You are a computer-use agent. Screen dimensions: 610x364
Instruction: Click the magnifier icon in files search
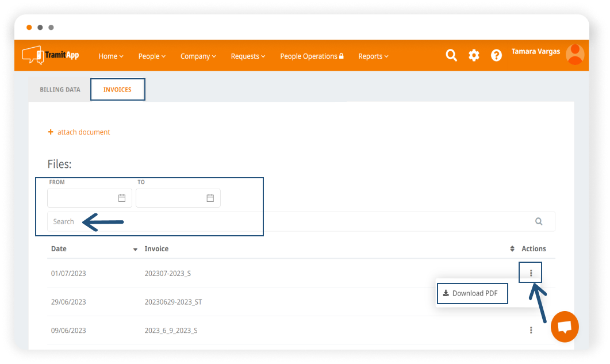(x=539, y=221)
